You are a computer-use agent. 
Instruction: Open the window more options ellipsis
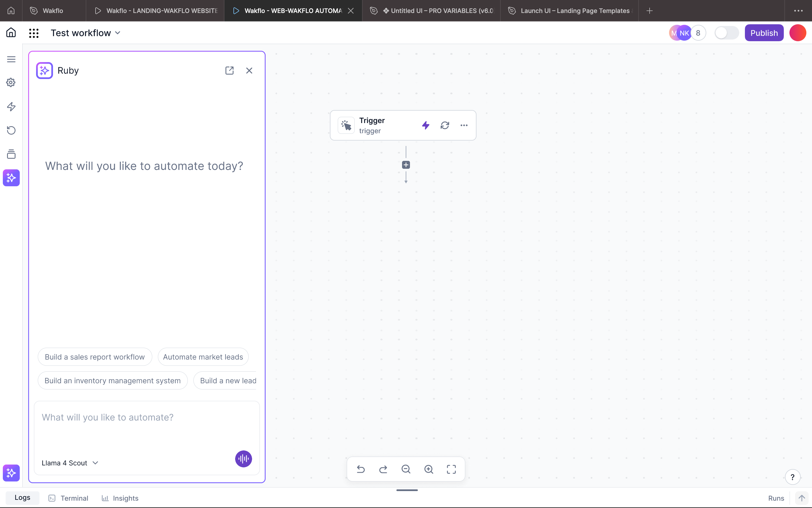[x=798, y=11]
